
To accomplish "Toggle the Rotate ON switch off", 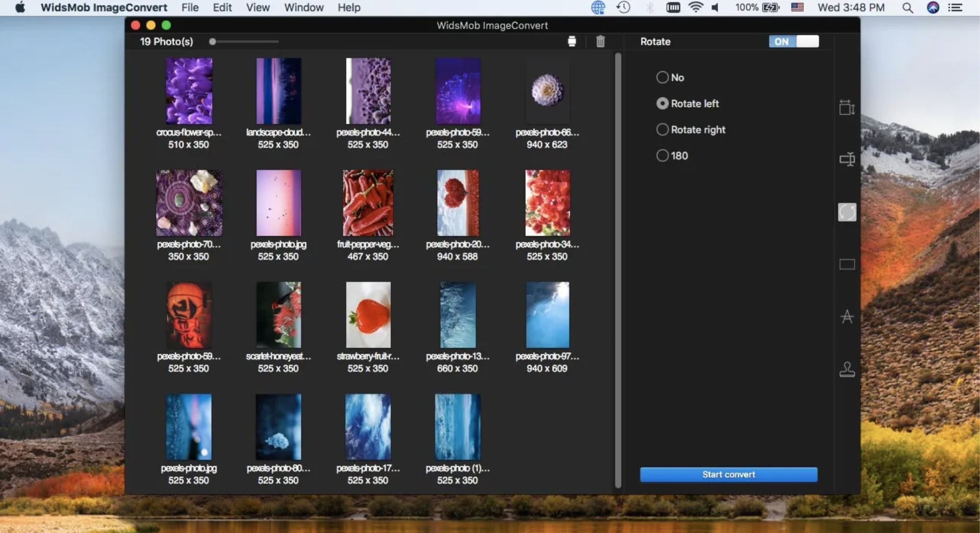I will [794, 42].
